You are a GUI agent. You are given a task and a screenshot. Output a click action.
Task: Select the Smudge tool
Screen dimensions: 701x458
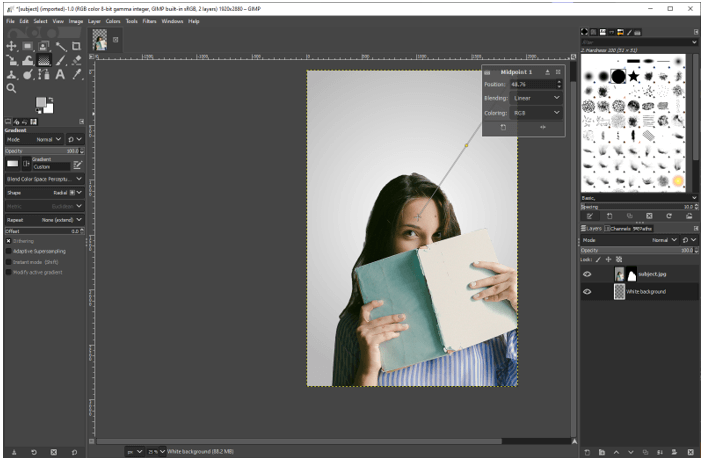click(x=27, y=74)
